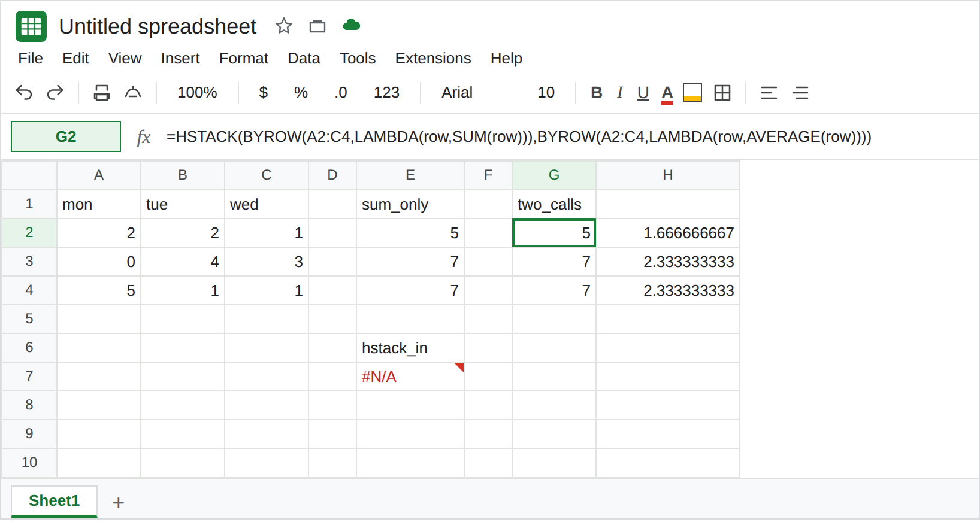Open the View menu
The width and height of the screenshot is (980, 522).
click(125, 58)
